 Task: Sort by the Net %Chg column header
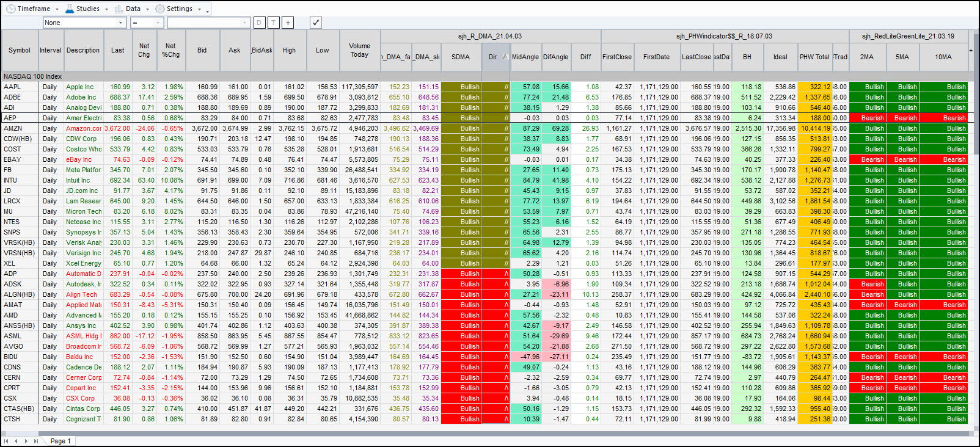170,50
